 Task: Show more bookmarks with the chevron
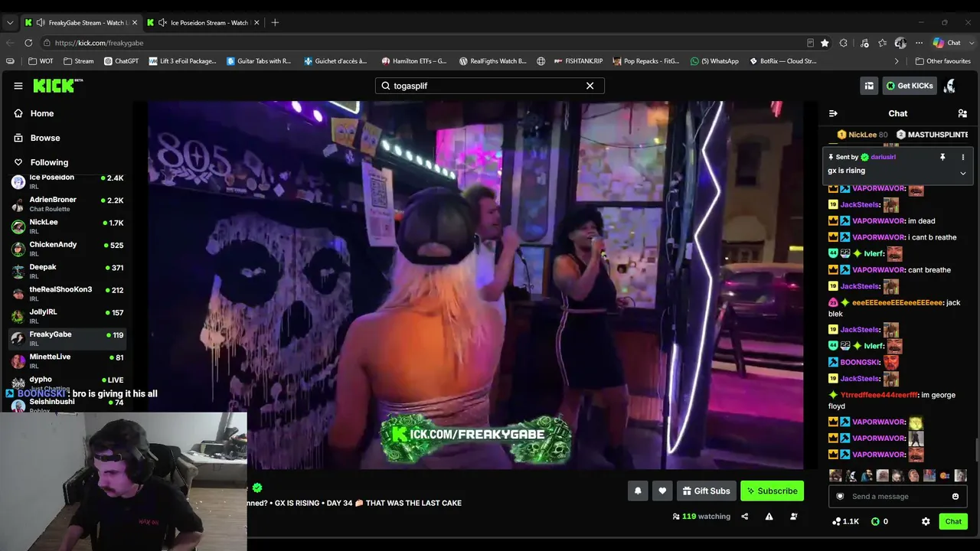pos(897,61)
